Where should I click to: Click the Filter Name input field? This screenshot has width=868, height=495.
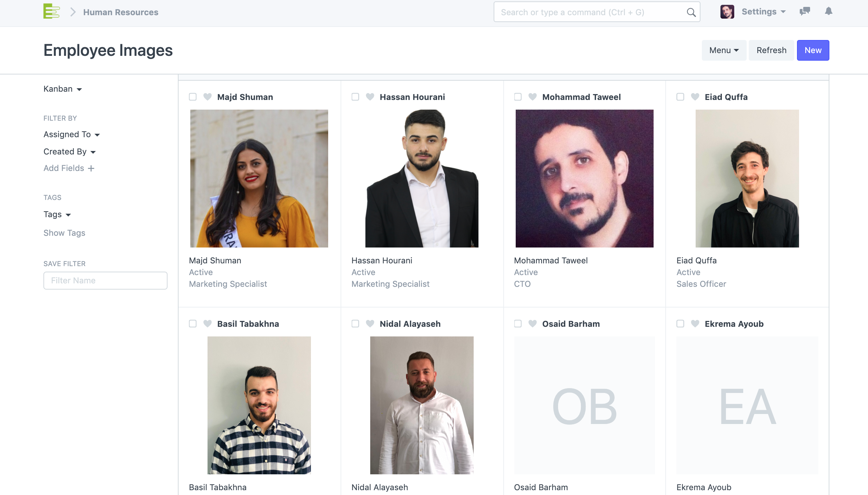105,281
